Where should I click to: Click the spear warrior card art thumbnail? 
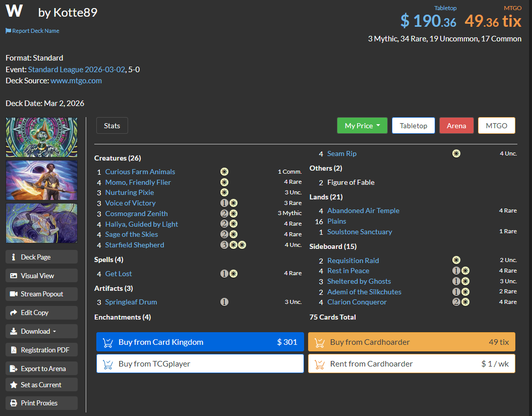click(x=41, y=180)
